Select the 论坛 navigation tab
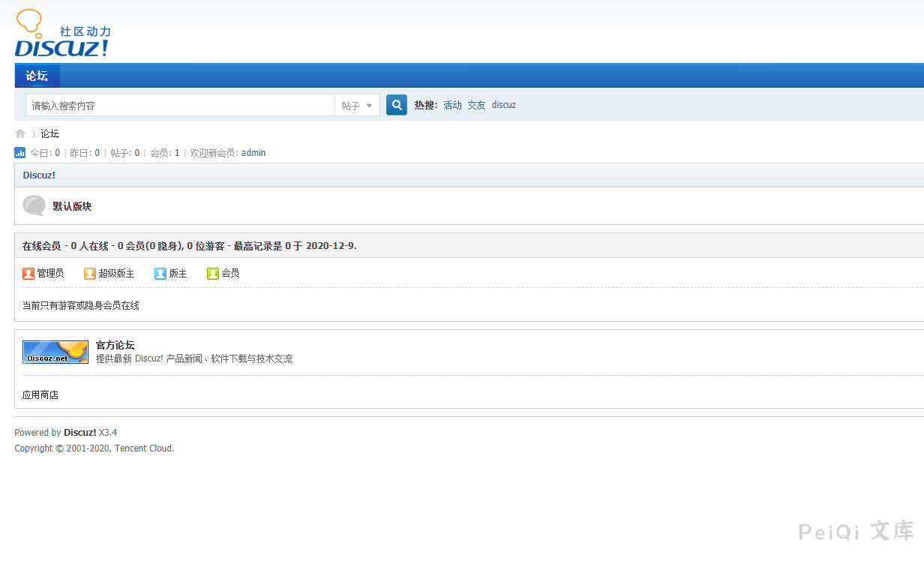Screen dimensions: 924x561 (37, 76)
